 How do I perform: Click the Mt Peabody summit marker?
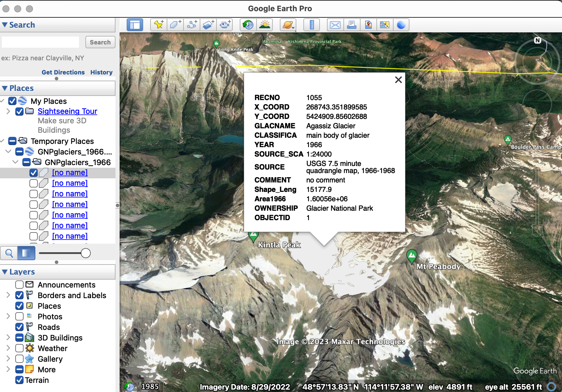412,256
